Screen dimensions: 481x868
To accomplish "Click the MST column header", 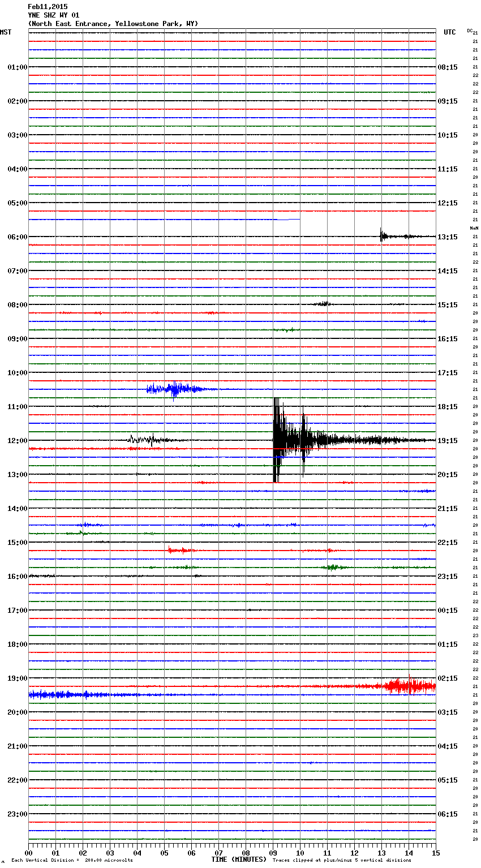I will 6,32.
